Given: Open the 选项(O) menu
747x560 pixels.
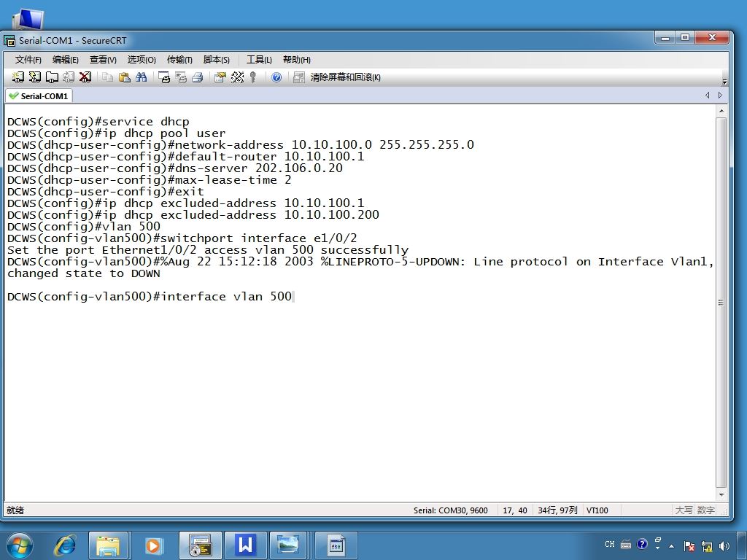Looking at the screenshot, I should [x=142, y=60].
